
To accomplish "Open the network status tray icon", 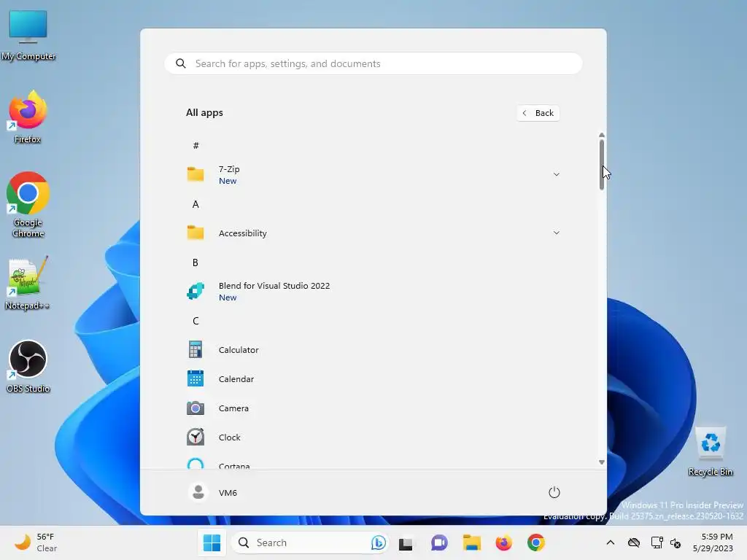I will [657, 542].
